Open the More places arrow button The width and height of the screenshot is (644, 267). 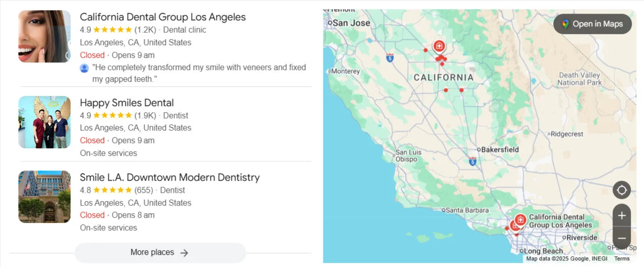pyautogui.click(x=160, y=252)
